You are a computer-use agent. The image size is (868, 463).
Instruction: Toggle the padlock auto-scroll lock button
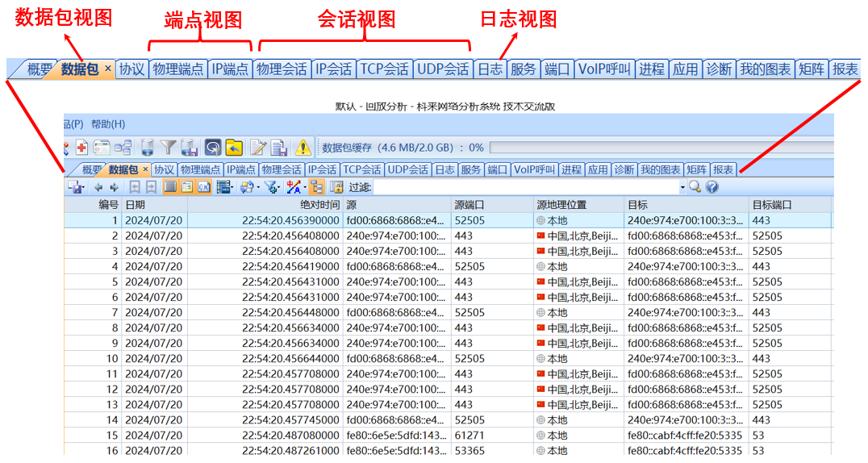pos(336,187)
